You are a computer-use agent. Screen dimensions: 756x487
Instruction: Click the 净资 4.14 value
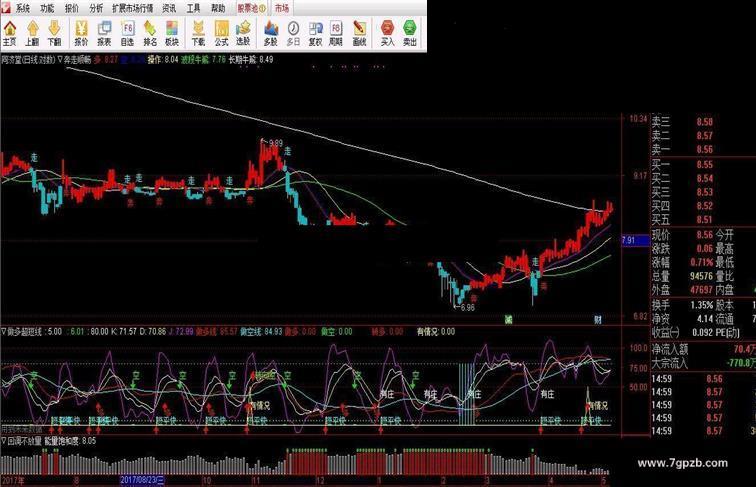[x=704, y=319]
